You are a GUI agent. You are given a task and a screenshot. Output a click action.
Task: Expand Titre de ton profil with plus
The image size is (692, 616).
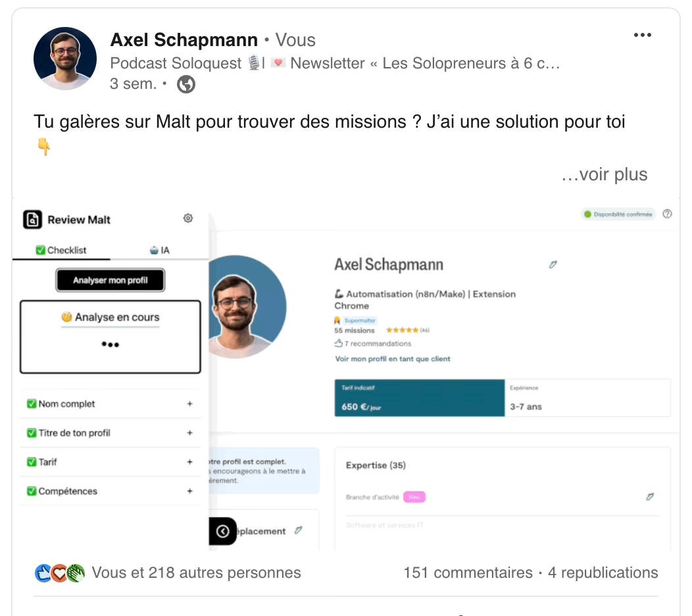[189, 433]
